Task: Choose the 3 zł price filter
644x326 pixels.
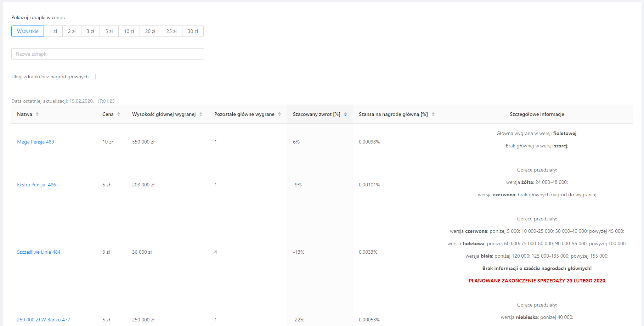Action: coord(90,31)
